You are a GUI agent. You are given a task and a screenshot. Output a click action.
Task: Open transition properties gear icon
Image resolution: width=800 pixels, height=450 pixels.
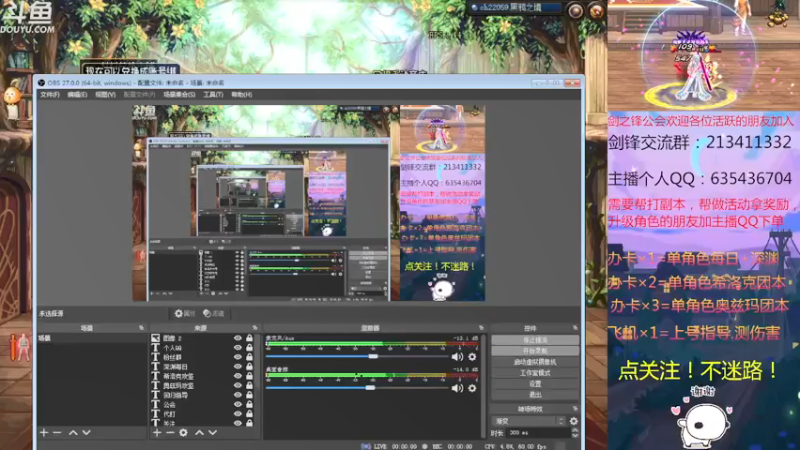point(573,421)
